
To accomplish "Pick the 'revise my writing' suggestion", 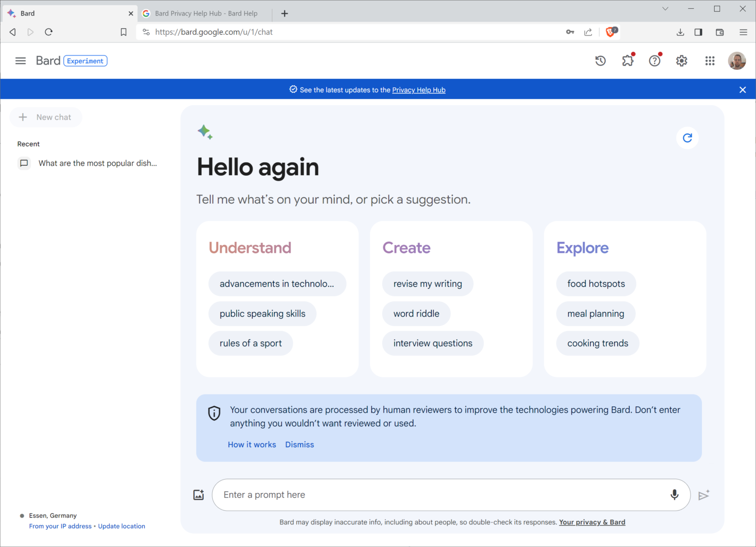I will [x=428, y=284].
